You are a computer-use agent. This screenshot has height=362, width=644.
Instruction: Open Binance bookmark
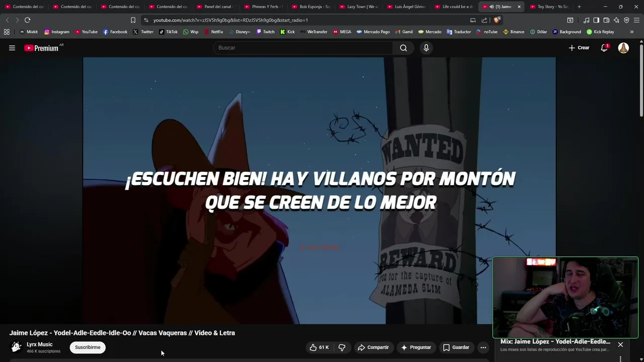513,32
